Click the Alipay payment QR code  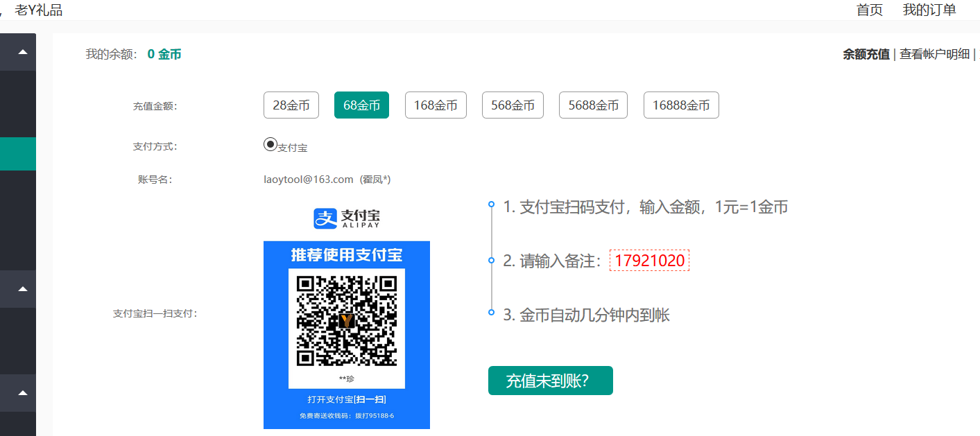(347, 320)
